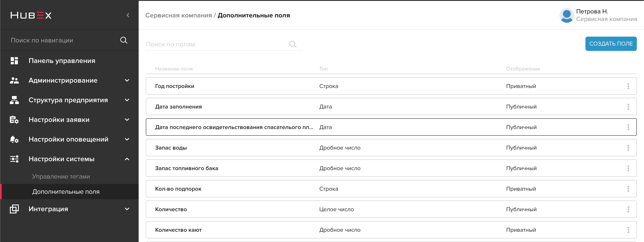The width and height of the screenshot is (644, 242).
Task: Open Управление тегами menu item
Action: coord(61,176)
